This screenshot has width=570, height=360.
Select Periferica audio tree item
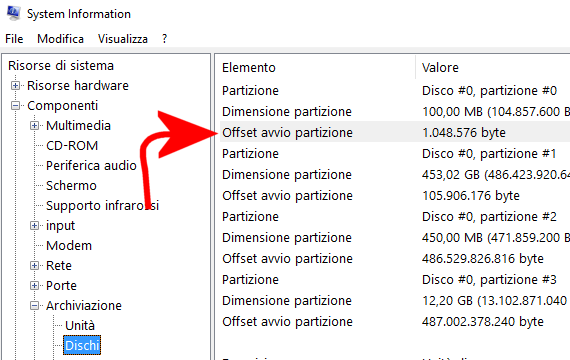pos(91,166)
